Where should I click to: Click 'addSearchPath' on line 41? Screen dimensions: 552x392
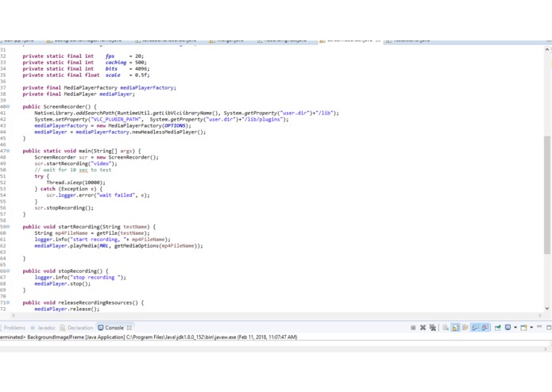coord(95,113)
